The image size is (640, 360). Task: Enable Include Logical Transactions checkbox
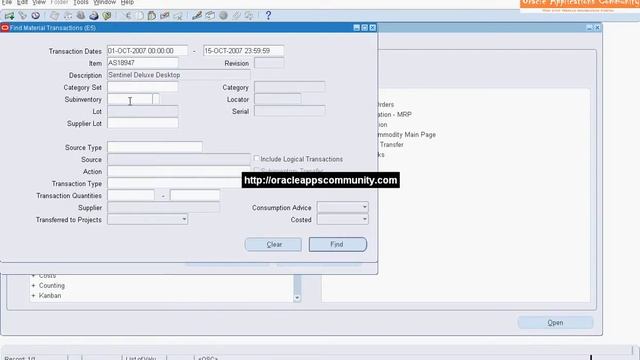257,158
